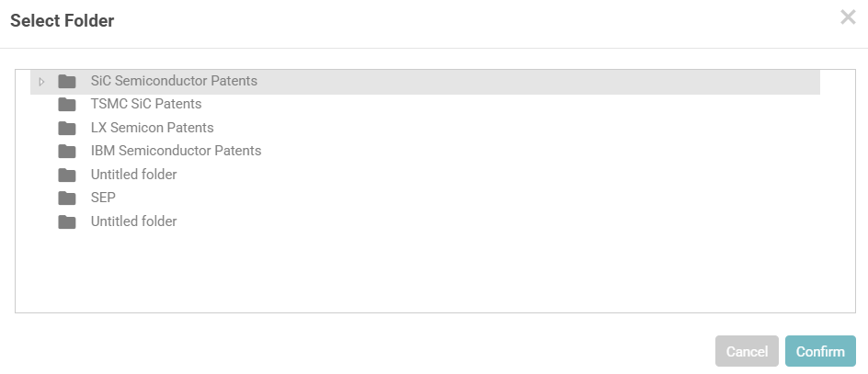This screenshot has width=868, height=374.
Task: Select the SEP folder name
Action: [103, 198]
